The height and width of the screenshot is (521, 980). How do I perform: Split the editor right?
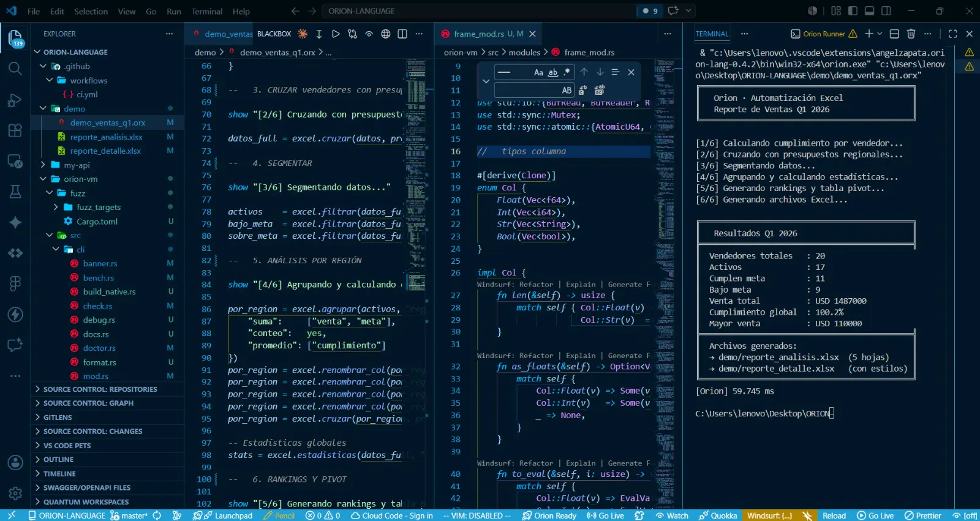(x=402, y=34)
